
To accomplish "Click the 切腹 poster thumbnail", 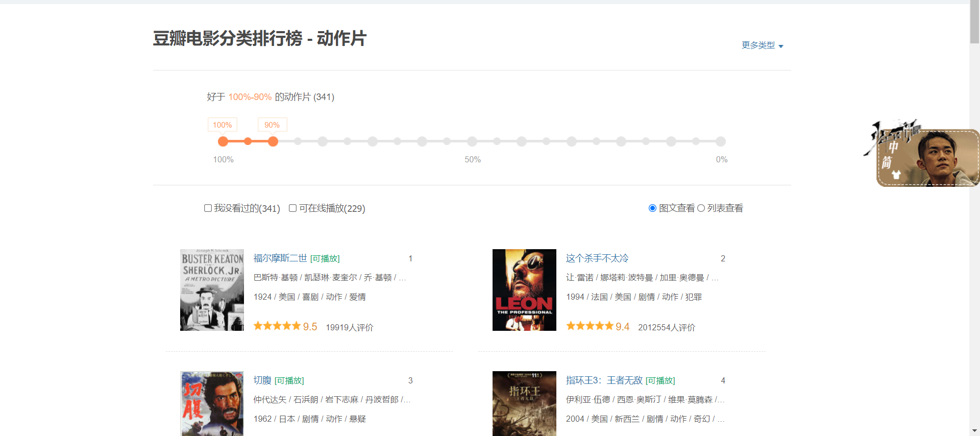I will point(212,403).
